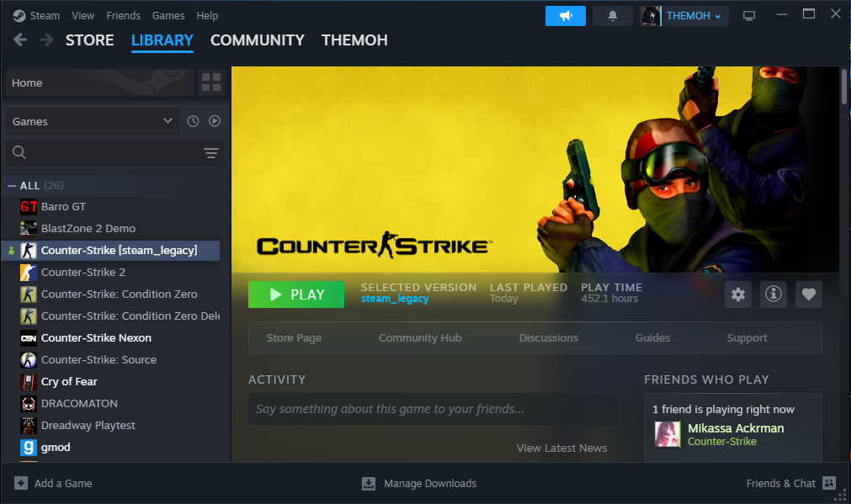
Task: Open the View Latest News link
Action: 561,448
